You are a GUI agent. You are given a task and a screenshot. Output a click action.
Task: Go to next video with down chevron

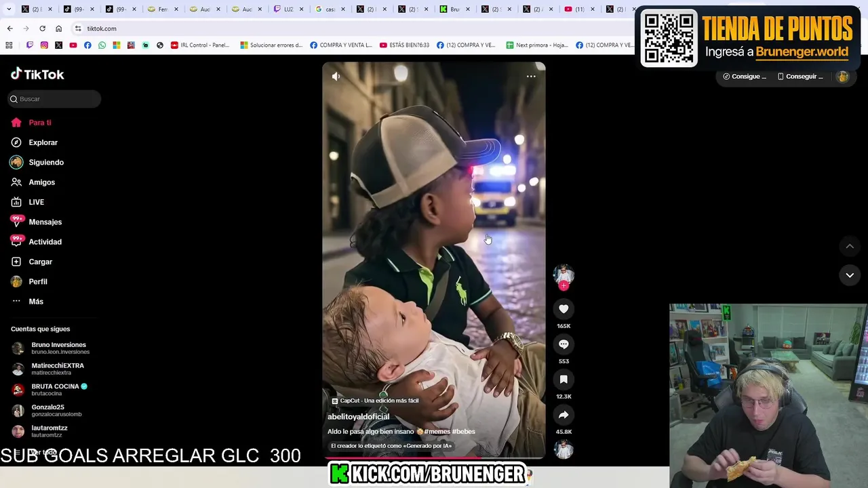[x=850, y=275]
